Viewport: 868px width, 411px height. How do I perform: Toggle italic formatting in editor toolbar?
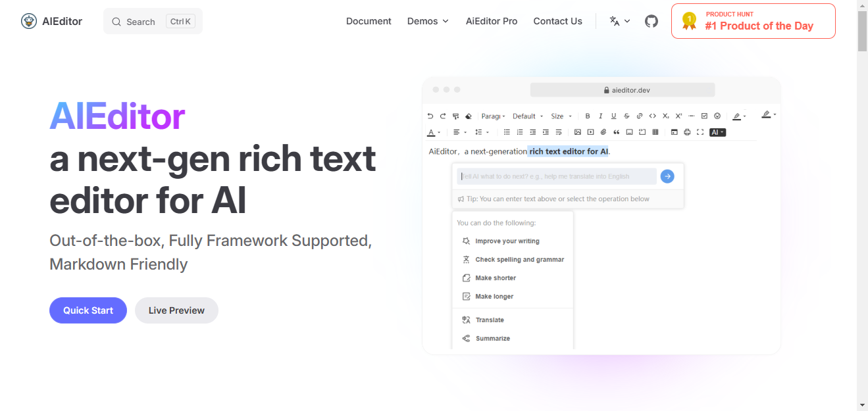601,116
